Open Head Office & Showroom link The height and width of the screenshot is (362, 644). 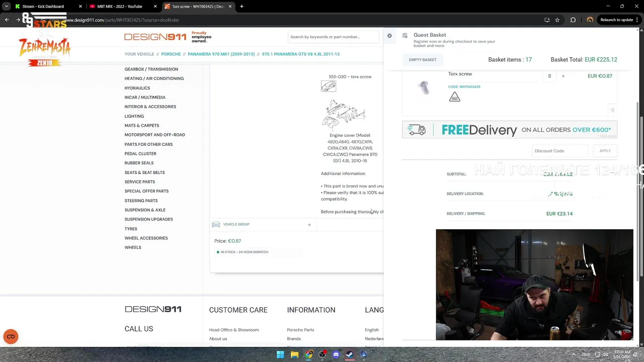[234, 330]
